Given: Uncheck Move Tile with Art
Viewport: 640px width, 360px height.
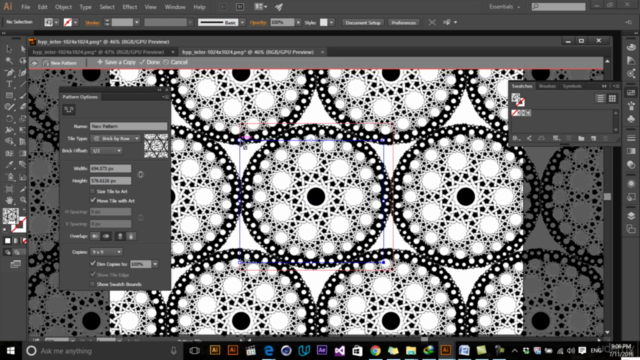Looking at the screenshot, I should click(x=92, y=200).
